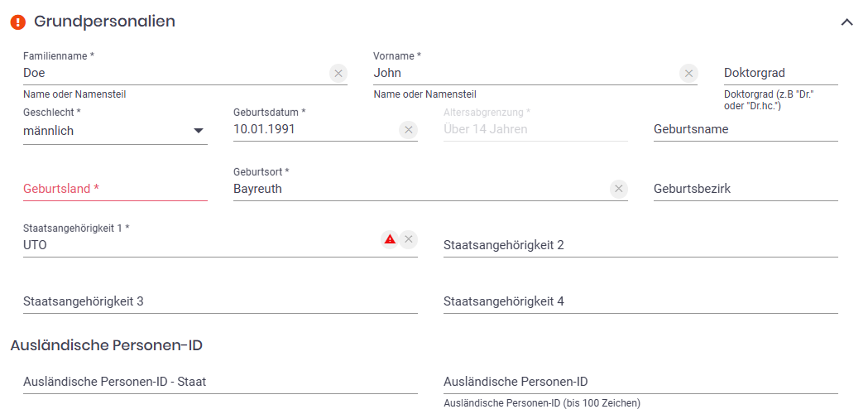Click the Ausländische Personen-ID text input
The height and width of the screenshot is (414, 868).
tap(640, 383)
